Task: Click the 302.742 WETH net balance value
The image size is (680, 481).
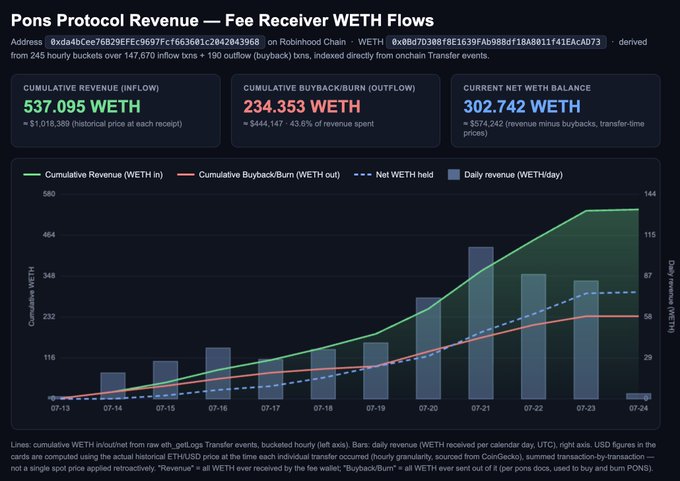Action: click(522, 107)
